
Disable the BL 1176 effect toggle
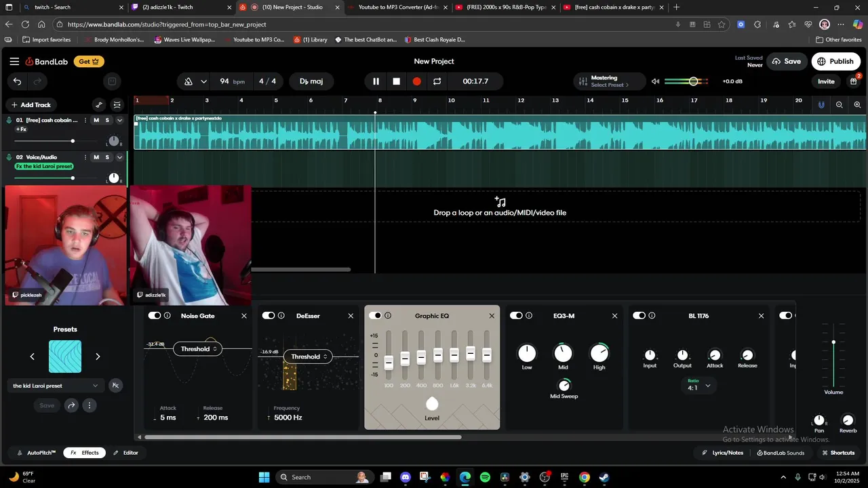[639, 316]
